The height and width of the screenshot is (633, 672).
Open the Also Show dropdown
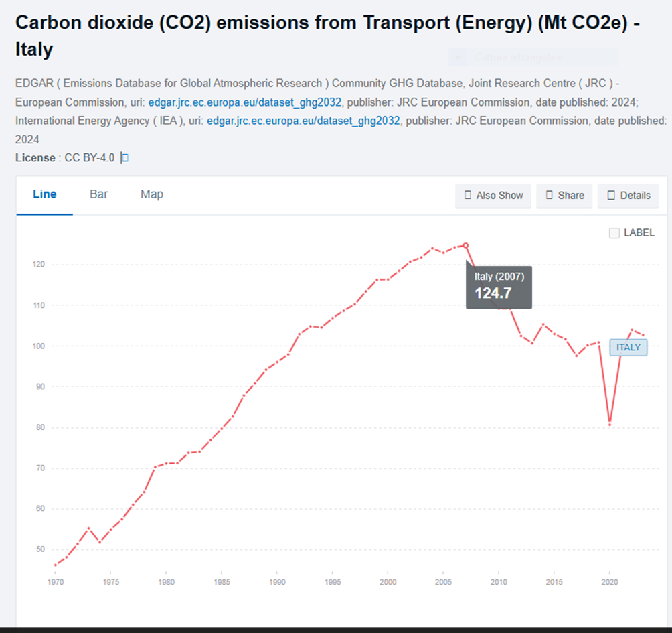(x=493, y=196)
